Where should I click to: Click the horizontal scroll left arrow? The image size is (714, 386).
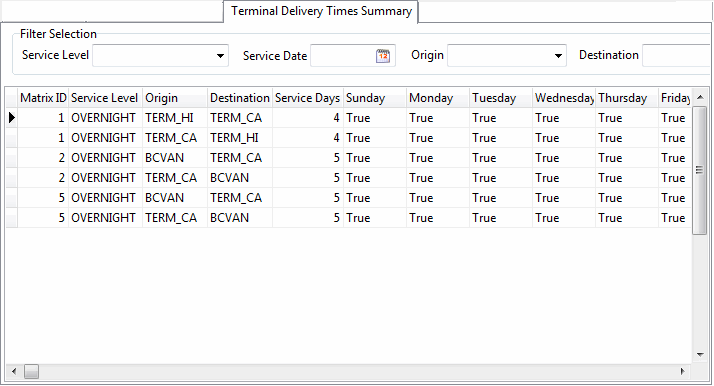point(14,371)
